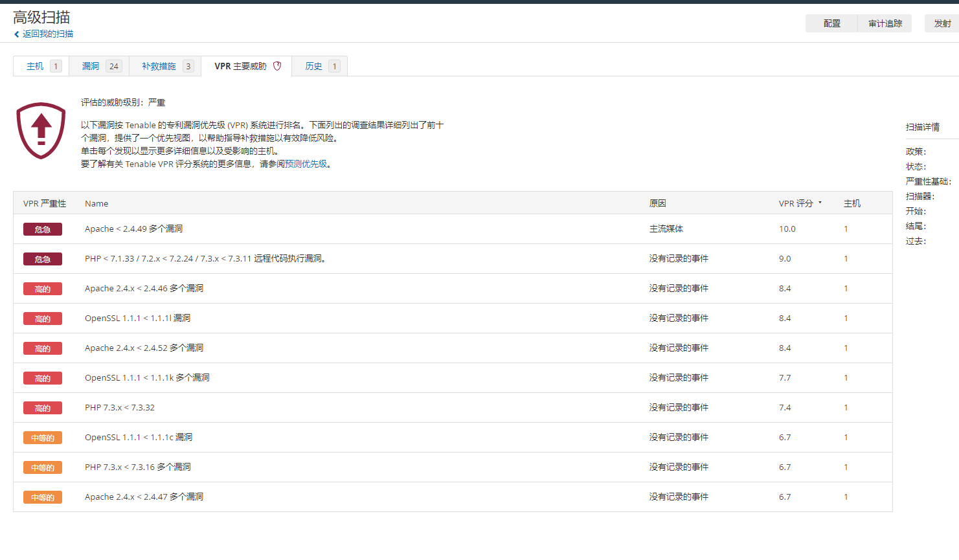Click the 主流媒体 reason cell

666,229
